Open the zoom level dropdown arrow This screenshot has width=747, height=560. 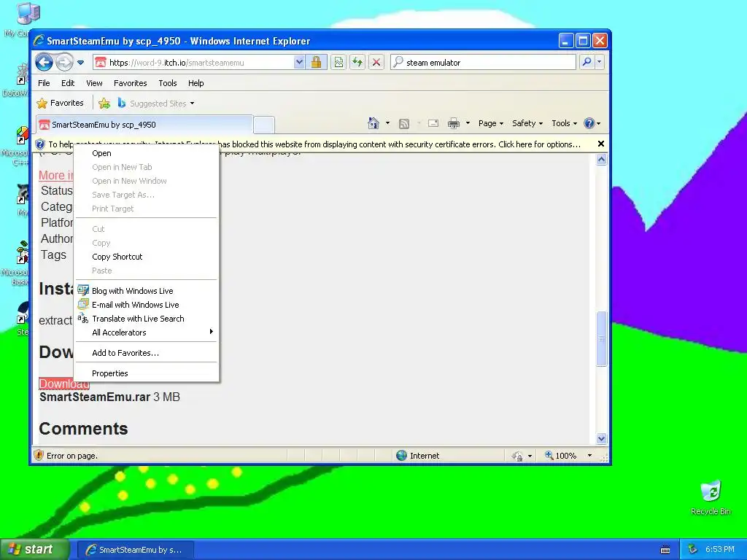click(589, 456)
